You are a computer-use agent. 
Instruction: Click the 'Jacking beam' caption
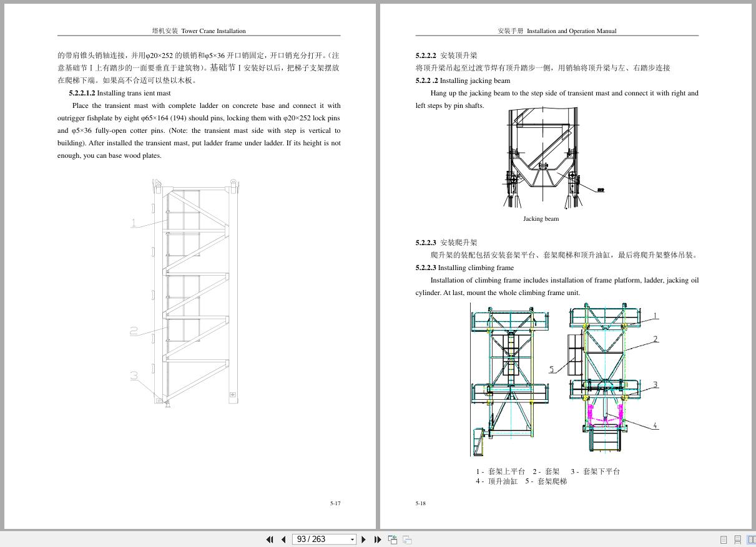(541, 219)
